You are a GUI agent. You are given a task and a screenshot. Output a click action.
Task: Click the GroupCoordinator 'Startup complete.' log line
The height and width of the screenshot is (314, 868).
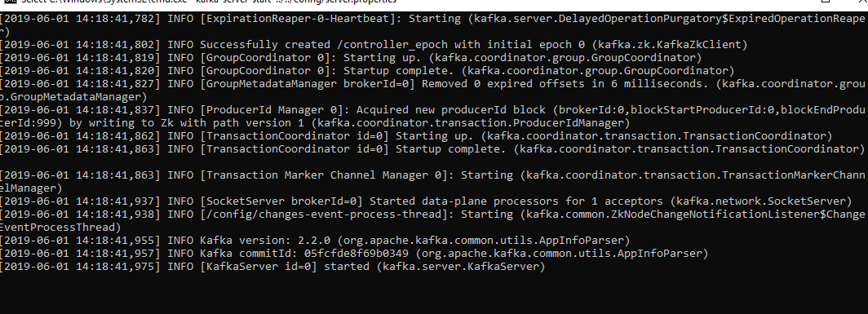point(367,70)
